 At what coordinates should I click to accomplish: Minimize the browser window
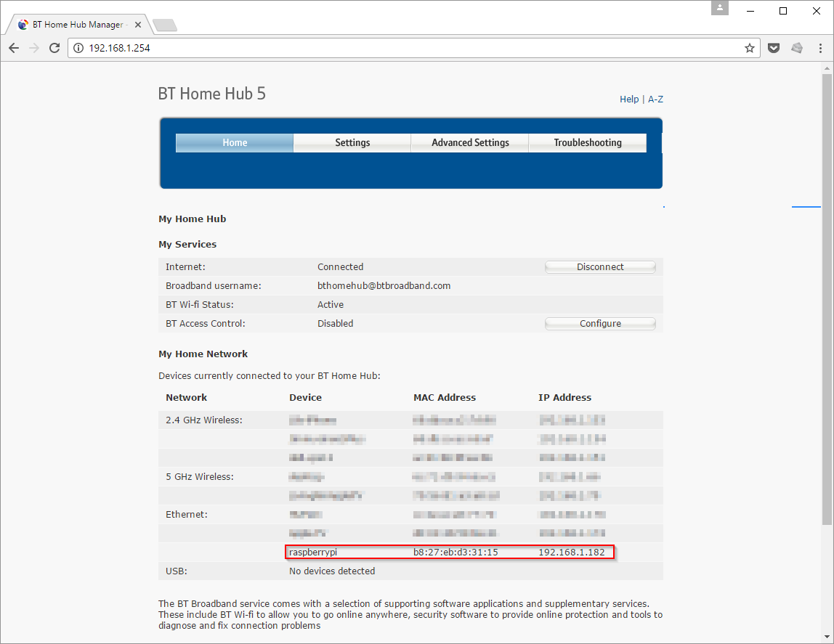click(750, 11)
